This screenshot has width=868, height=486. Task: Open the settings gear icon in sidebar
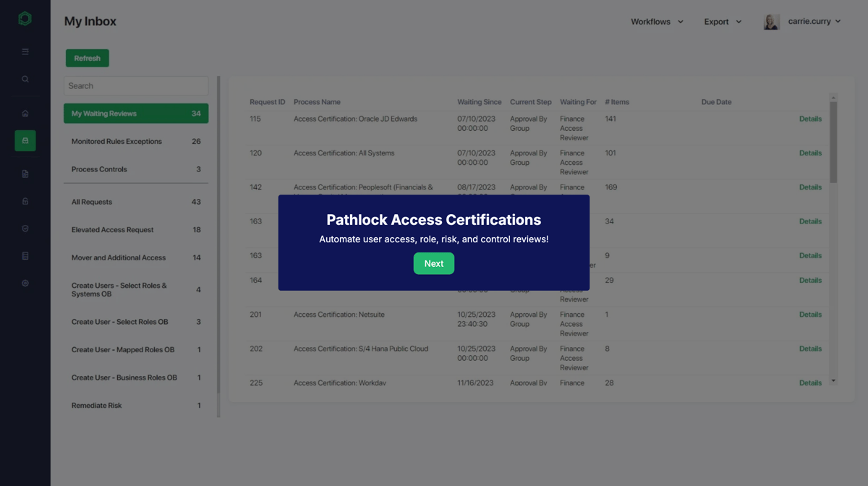[25, 283]
